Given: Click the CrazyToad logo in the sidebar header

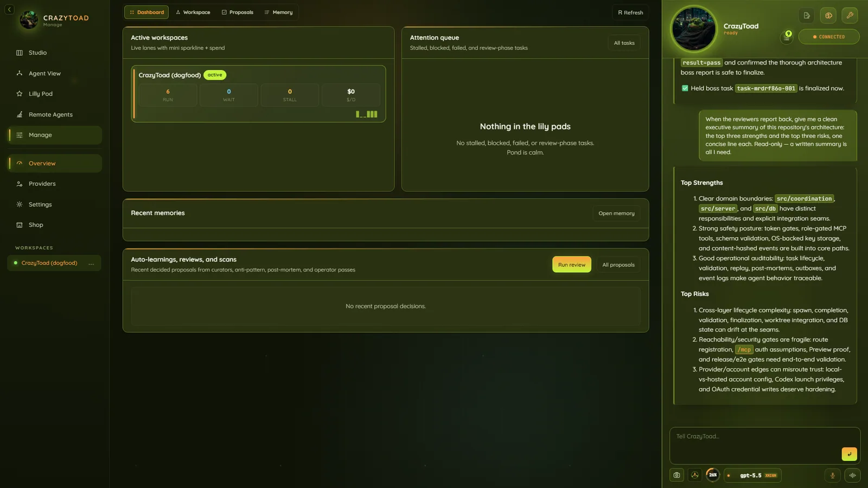Looking at the screenshot, I should pos(29,20).
